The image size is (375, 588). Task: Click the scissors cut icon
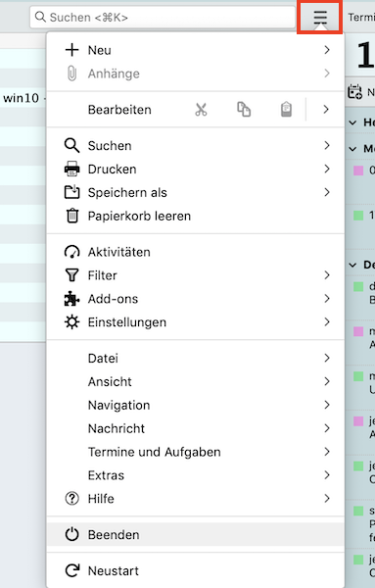(x=201, y=110)
